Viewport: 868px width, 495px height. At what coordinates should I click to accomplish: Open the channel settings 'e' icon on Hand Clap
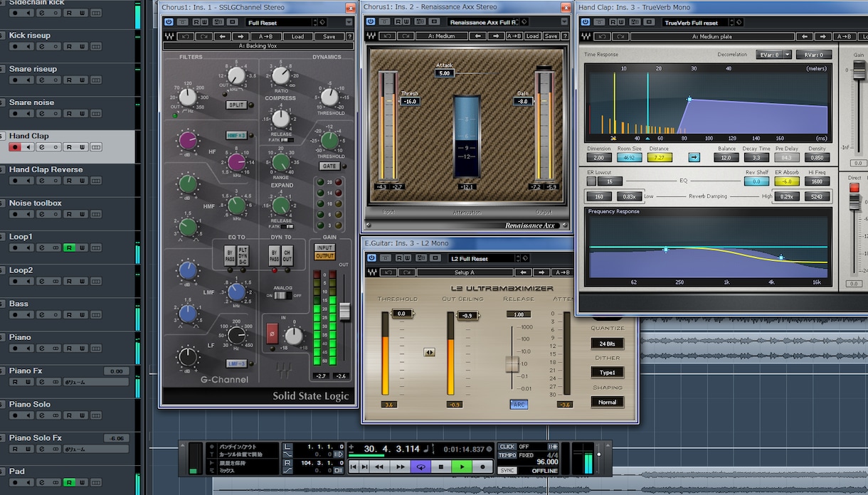pos(41,147)
